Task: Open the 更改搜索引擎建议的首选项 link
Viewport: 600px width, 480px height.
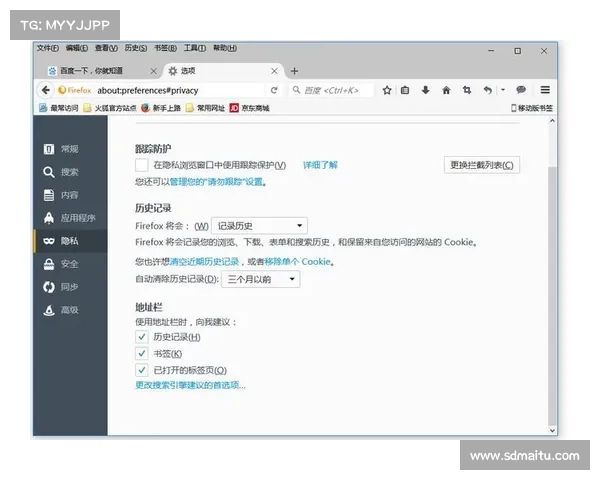Action: [190, 385]
